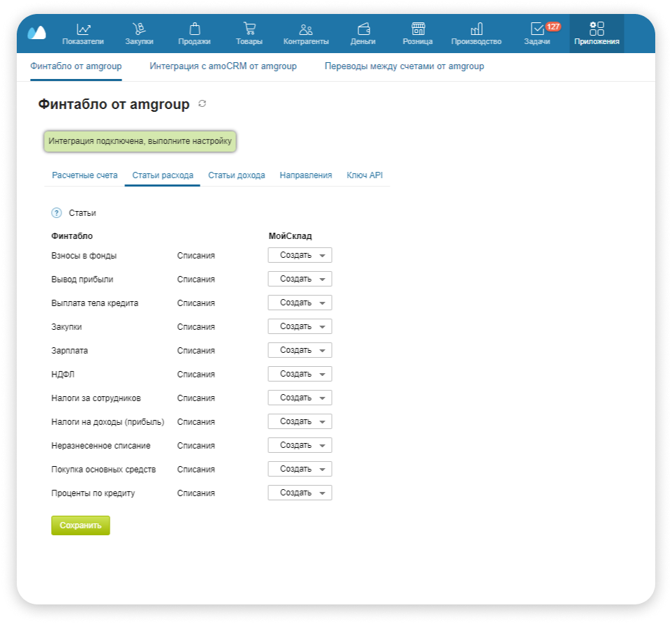Refresh Финтабло page with reload icon

(203, 103)
